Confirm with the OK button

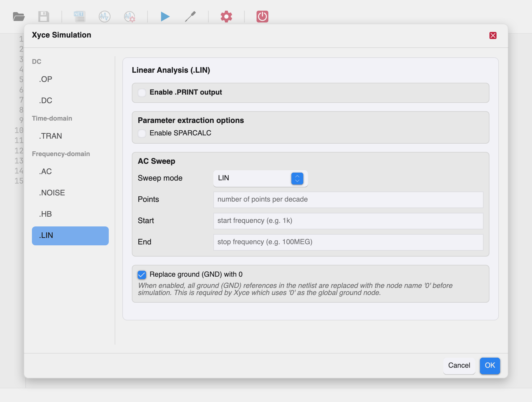[490, 366]
